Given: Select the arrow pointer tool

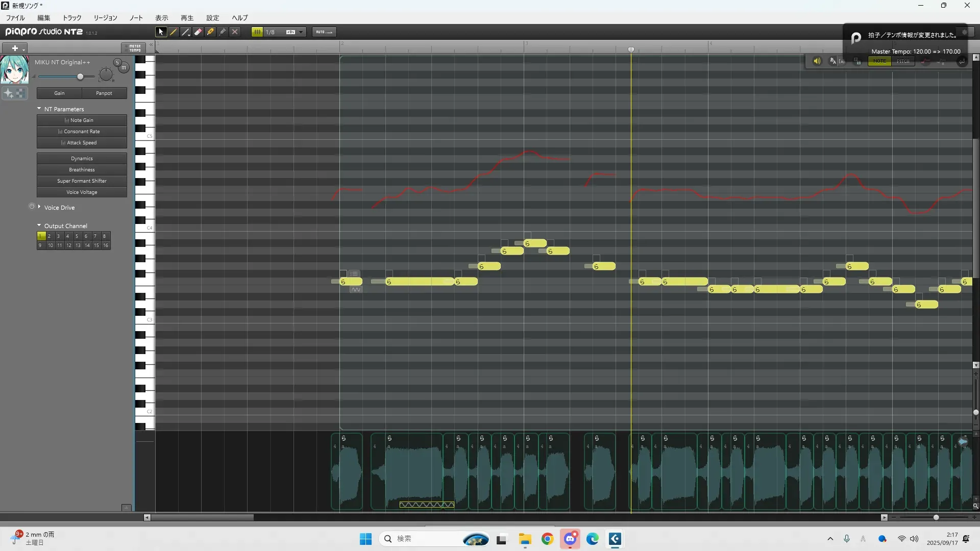Looking at the screenshot, I should click(x=161, y=32).
